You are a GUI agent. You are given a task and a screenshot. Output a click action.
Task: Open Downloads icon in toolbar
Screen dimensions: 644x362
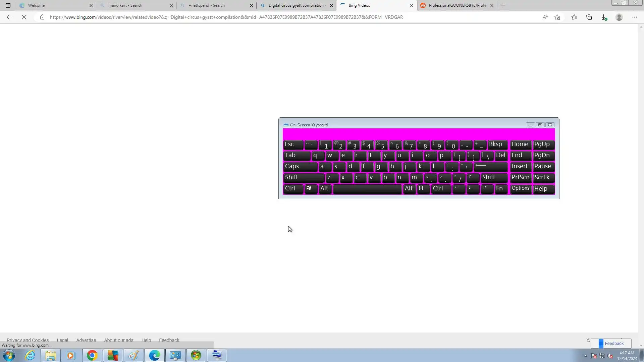click(604, 17)
